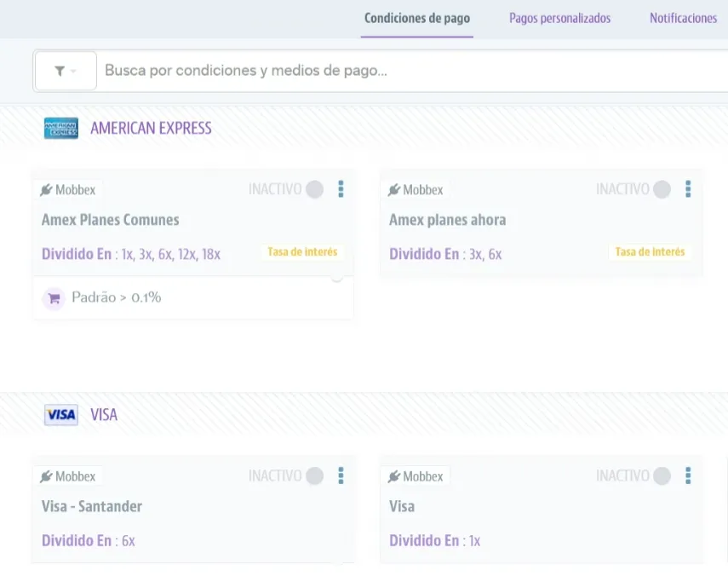Click the Mobbex plug icon on Amex Planes Comunes

[46, 190]
